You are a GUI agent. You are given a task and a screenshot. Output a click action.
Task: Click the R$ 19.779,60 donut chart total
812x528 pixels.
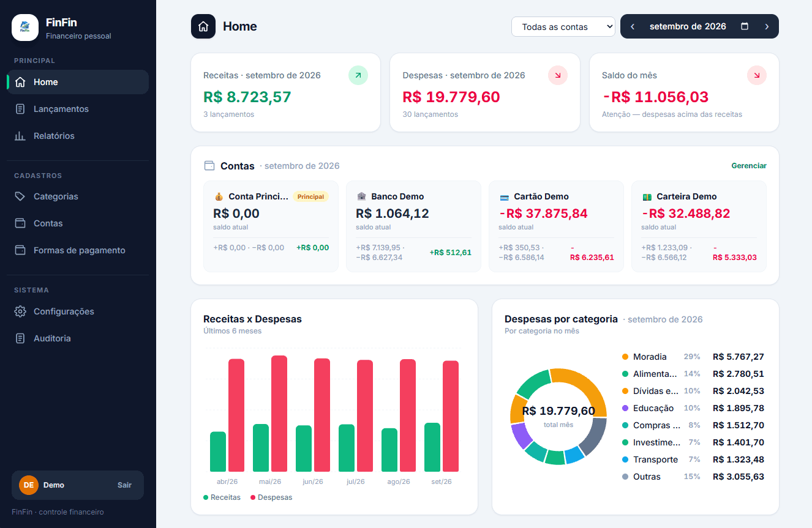(x=558, y=411)
